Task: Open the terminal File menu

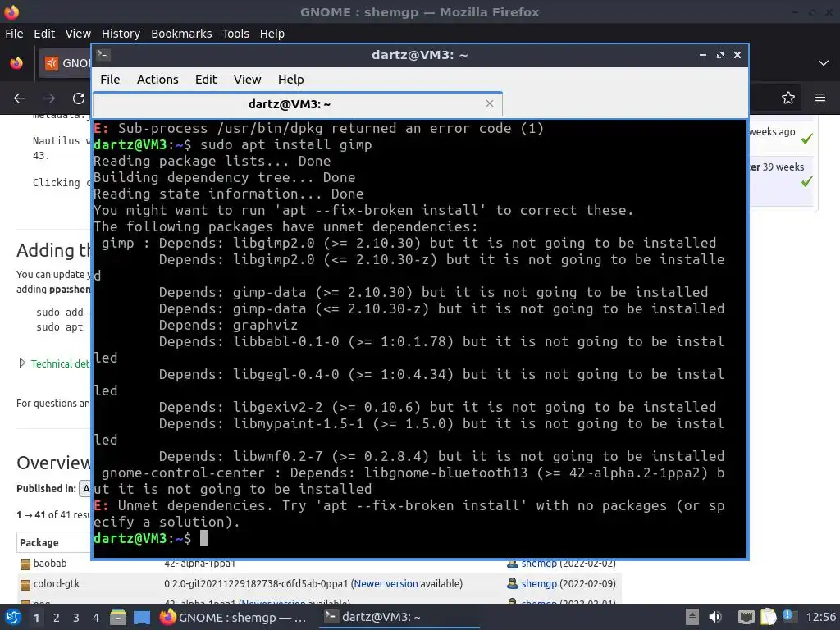Action: (x=110, y=80)
